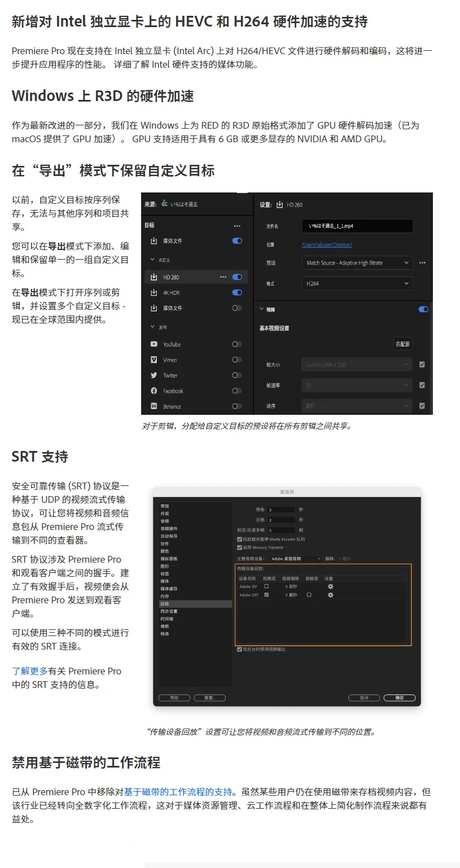Check the Adobe DV 视频流 checkbox
The height and width of the screenshot is (868, 460).
(266, 586)
